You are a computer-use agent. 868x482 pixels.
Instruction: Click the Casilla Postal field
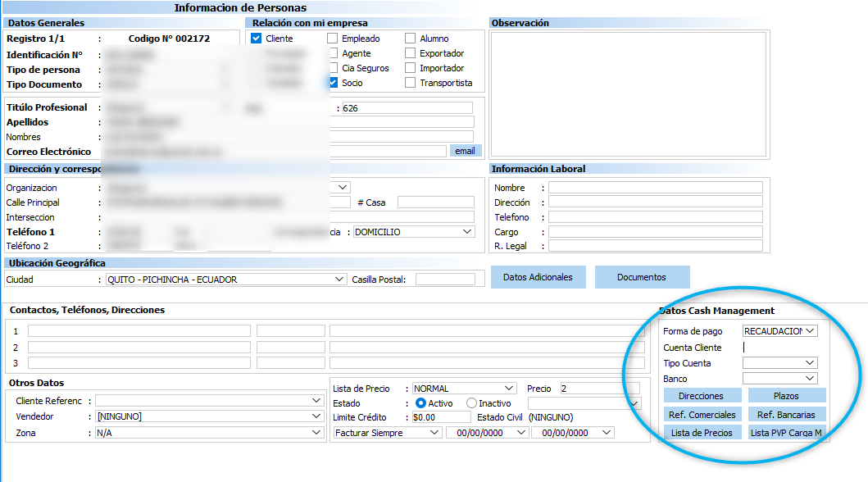[x=444, y=280]
